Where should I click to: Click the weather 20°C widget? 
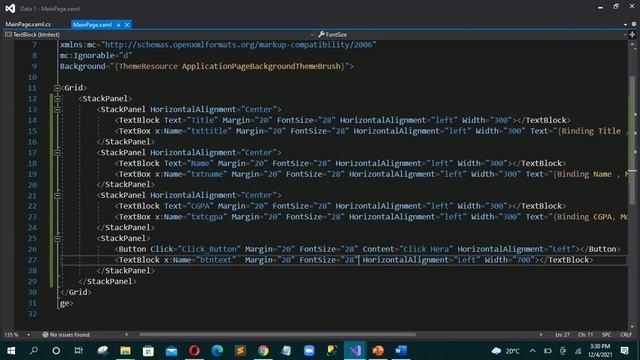[x=506, y=351]
